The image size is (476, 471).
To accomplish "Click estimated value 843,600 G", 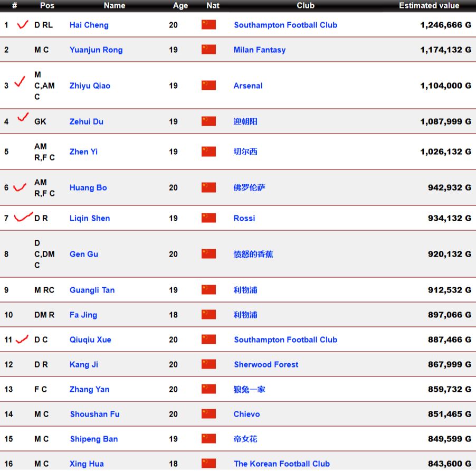I will pos(450,464).
